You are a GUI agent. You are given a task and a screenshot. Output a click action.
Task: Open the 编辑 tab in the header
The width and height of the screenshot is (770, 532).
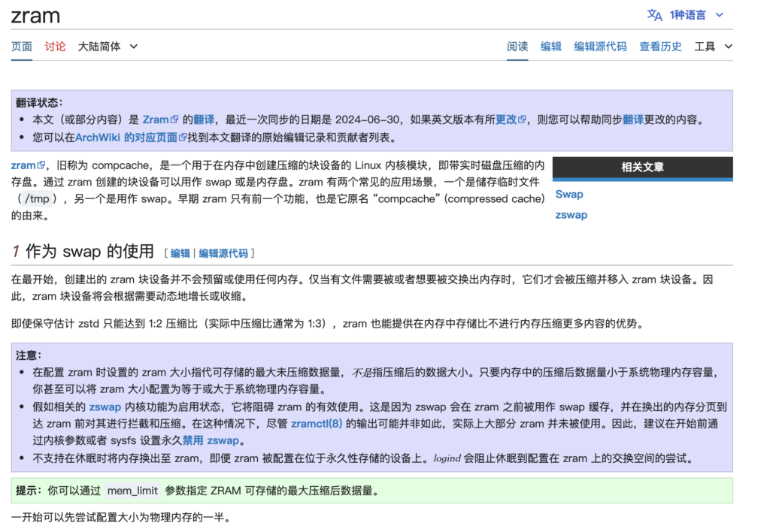(551, 47)
